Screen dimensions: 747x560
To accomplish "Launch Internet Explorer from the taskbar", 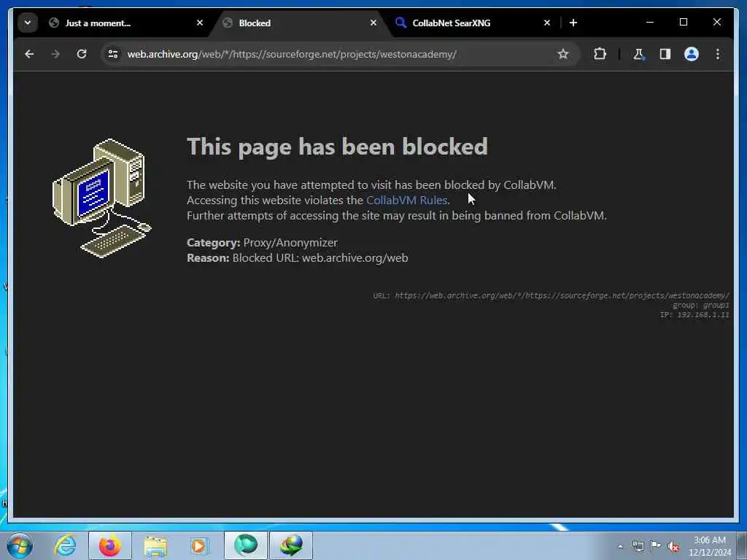I will coord(65,545).
